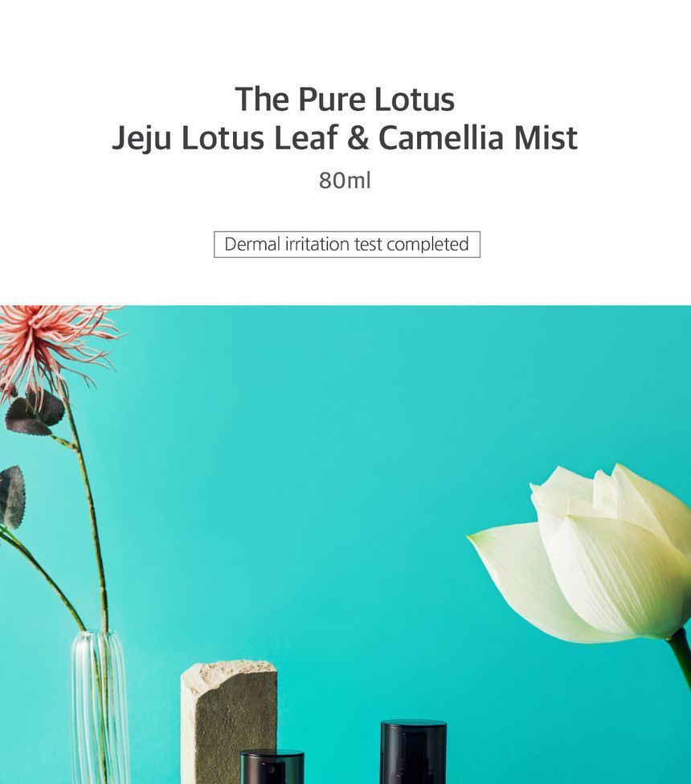
Task: Click the word 'Dermal' in the badge
Action: point(252,244)
